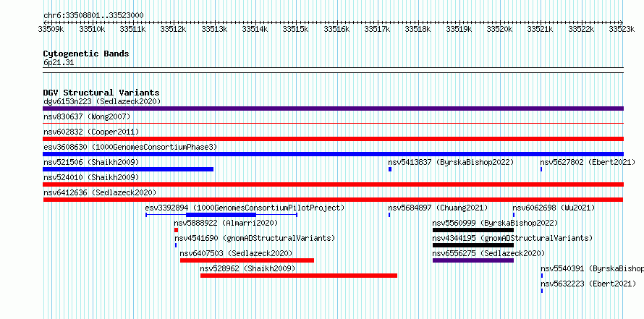Image resolution: width=644 pixels, height=319 pixels.
Task: Open esv3608630 (1000GenomesConsortiumPhase3) label
Action: [x=130, y=147]
